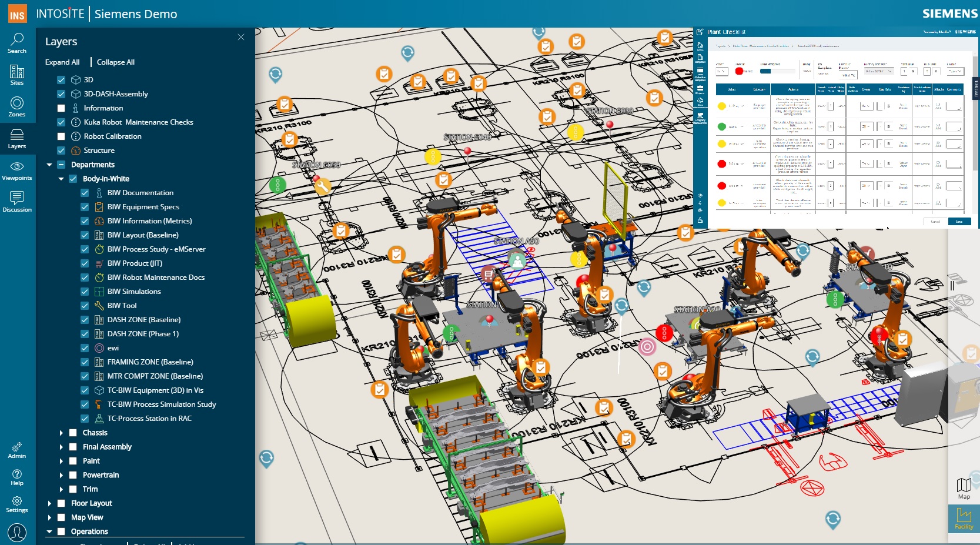The image size is (980, 545).
Task: Click the BIW Tool wrench icon
Action: pos(99,305)
